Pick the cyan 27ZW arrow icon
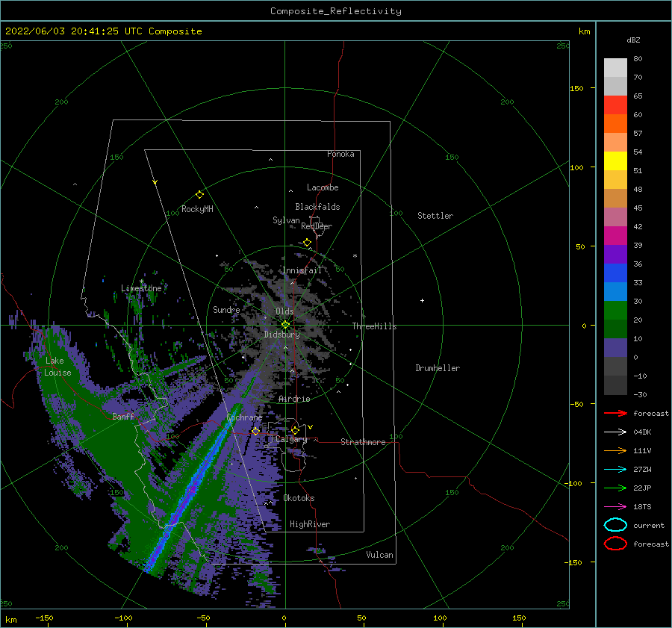 pyautogui.click(x=615, y=470)
